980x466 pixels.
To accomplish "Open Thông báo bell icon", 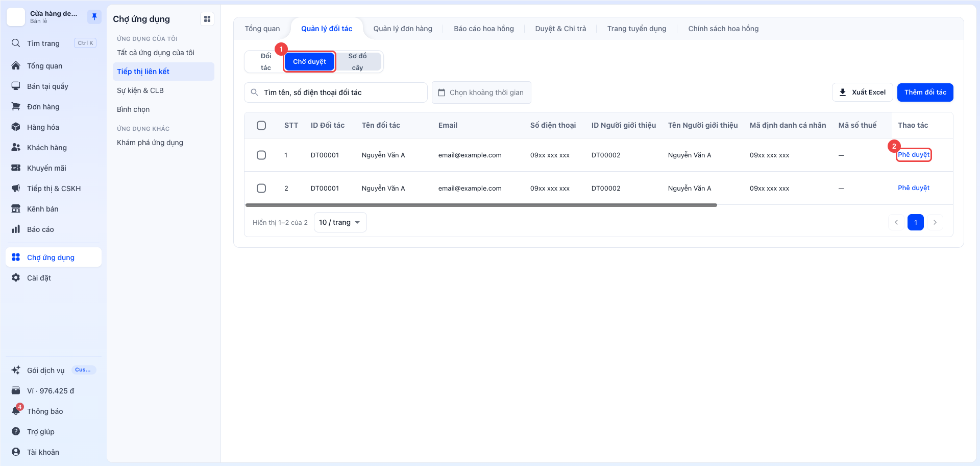I will click(x=16, y=411).
